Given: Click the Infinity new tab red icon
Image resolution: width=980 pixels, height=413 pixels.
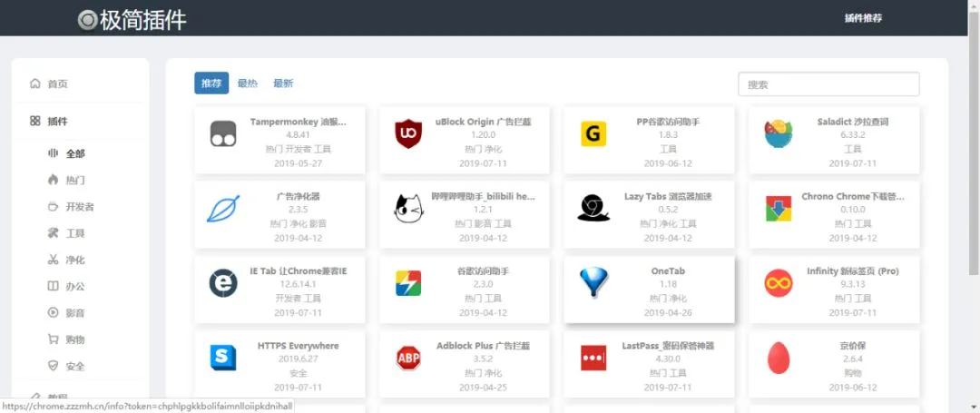Looking at the screenshot, I should point(779,284).
